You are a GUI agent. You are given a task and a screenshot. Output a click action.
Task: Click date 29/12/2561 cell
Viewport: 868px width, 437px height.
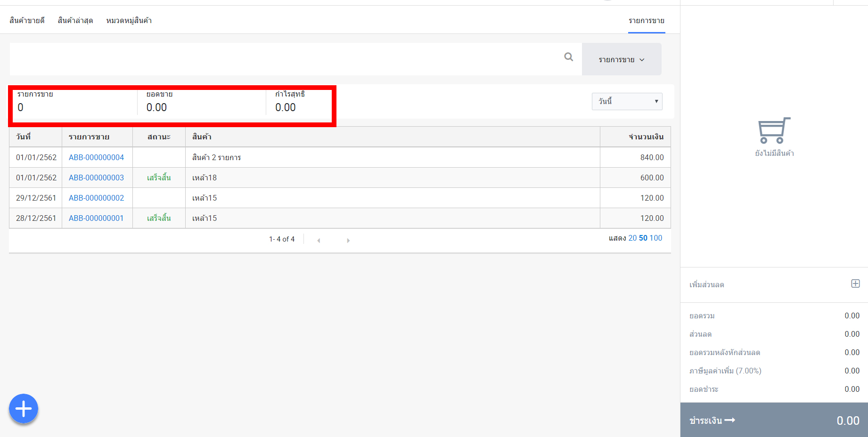[36, 198]
